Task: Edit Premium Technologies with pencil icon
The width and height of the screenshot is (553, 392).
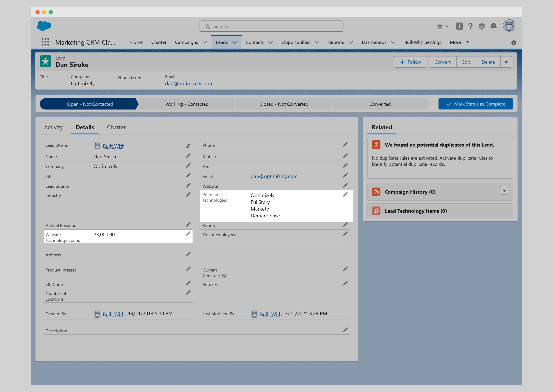Action: coord(345,195)
